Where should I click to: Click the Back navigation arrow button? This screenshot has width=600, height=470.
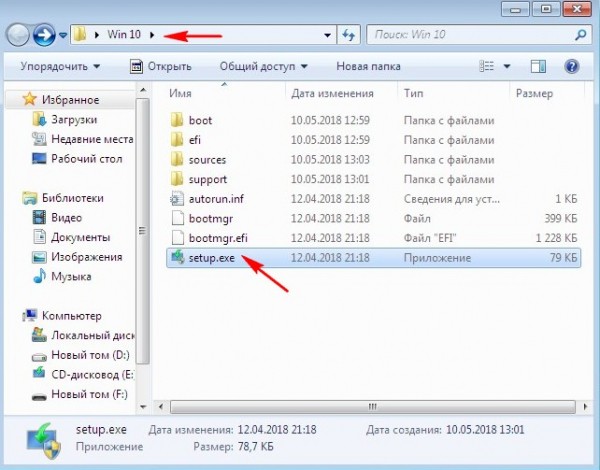point(18,35)
